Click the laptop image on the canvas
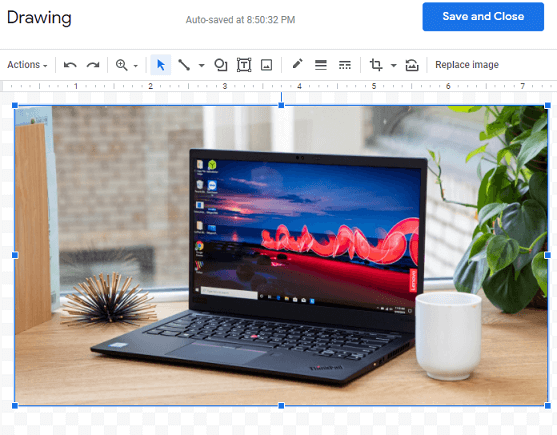Image resolution: width=557 pixels, height=435 pixels. click(281, 255)
